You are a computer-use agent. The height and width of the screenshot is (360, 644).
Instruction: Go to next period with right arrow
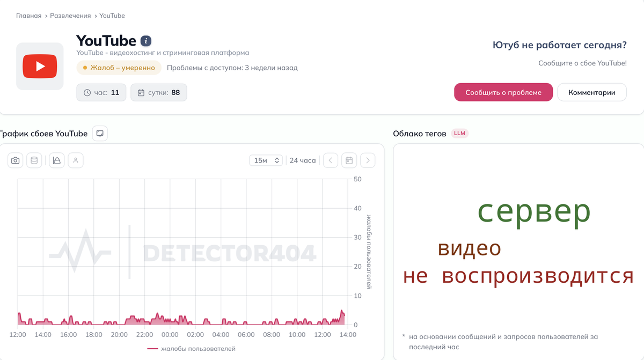368,160
